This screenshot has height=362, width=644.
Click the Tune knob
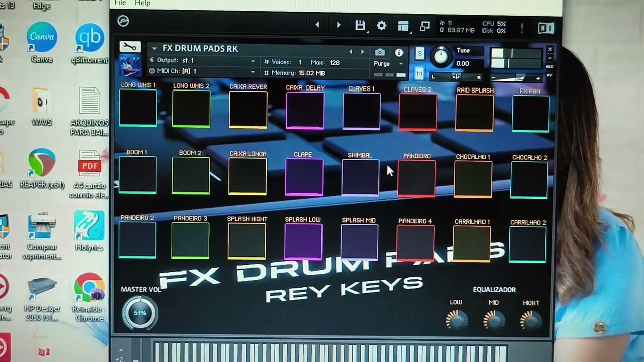441,56
